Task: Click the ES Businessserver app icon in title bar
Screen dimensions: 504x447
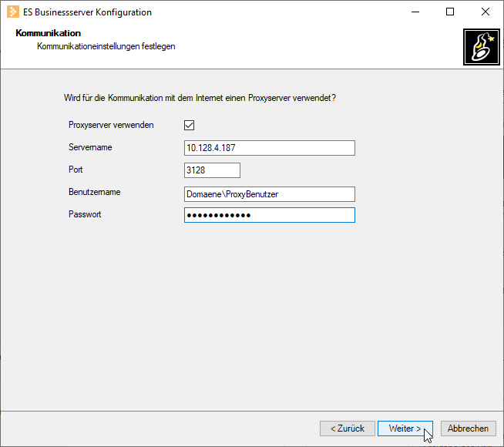Action: [13, 12]
